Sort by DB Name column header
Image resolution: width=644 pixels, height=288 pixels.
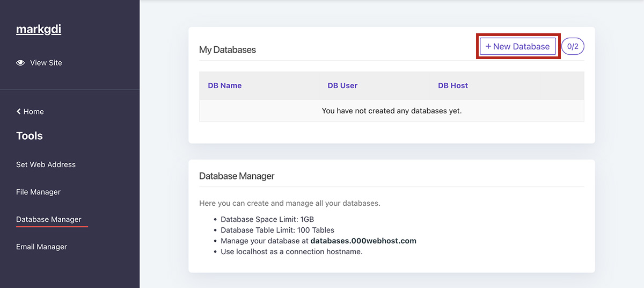pos(224,85)
